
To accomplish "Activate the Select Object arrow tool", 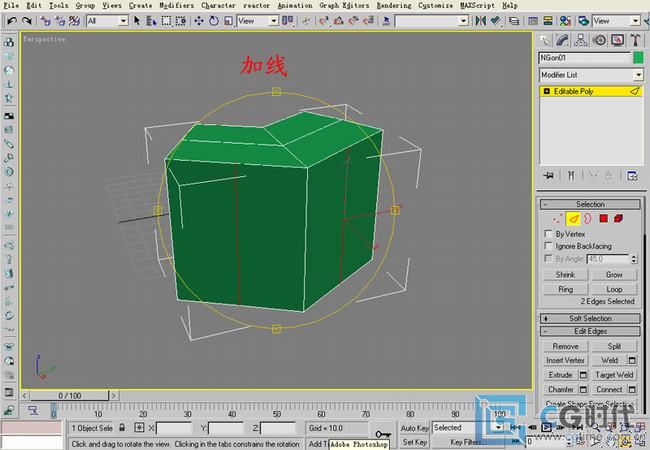I will [x=137, y=21].
